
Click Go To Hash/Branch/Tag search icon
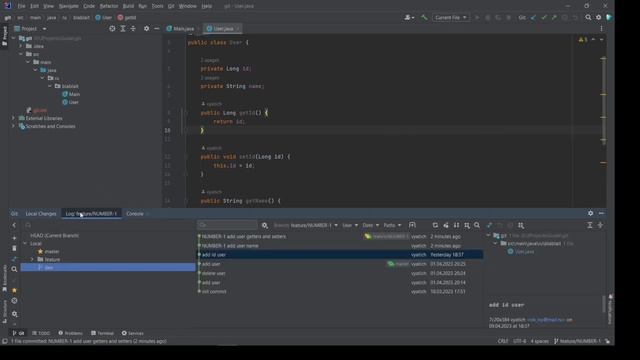pyautogui.click(x=477, y=225)
